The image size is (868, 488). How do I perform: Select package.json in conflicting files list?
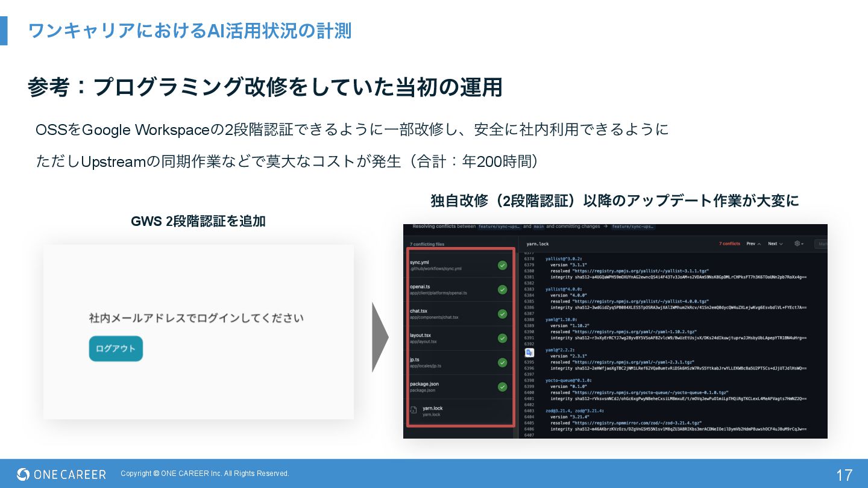[461, 387]
